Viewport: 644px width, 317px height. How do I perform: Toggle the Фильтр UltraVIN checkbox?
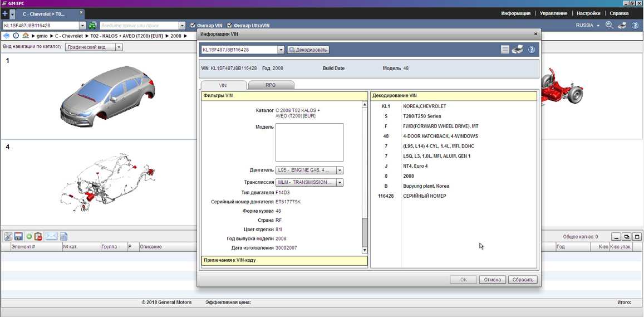[x=229, y=26]
